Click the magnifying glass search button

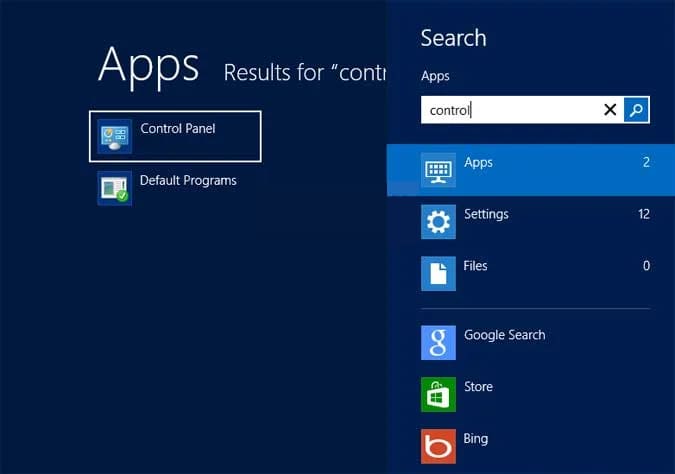(x=637, y=110)
